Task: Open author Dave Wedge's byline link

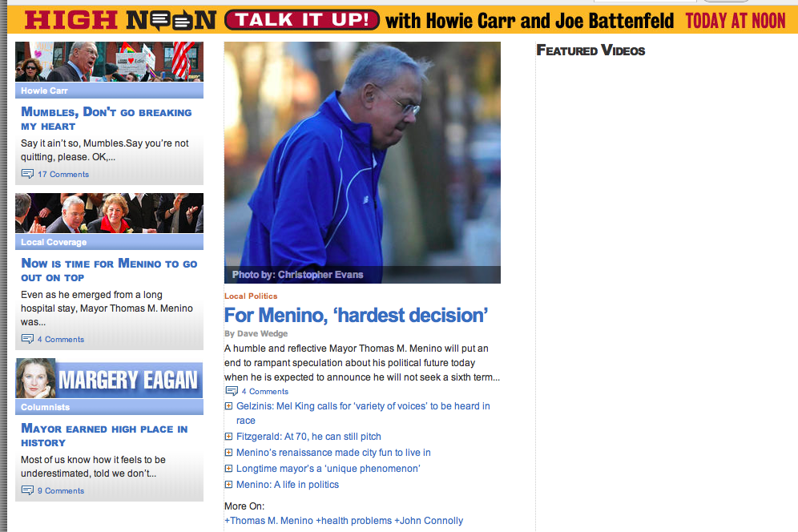Action: tap(261, 333)
